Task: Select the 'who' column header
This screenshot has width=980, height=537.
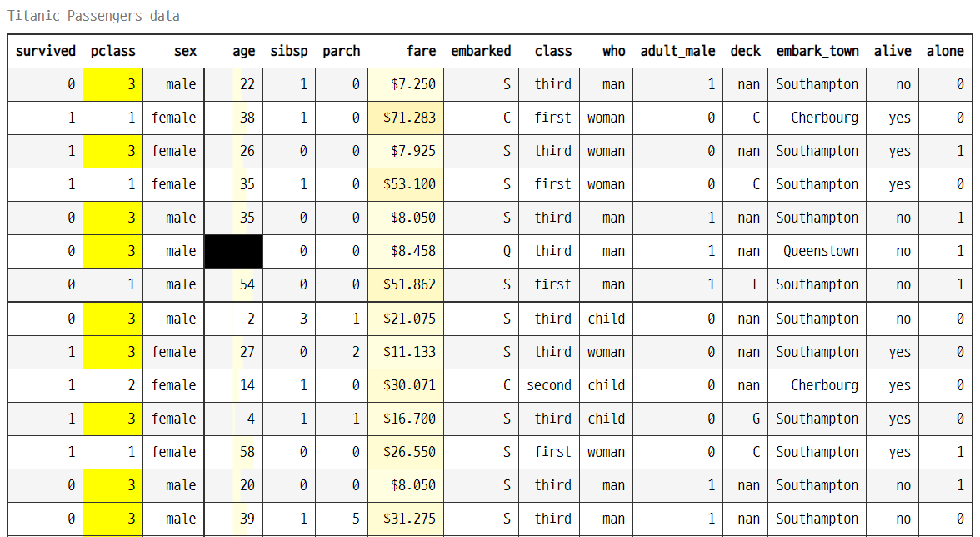Action: [x=607, y=51]
